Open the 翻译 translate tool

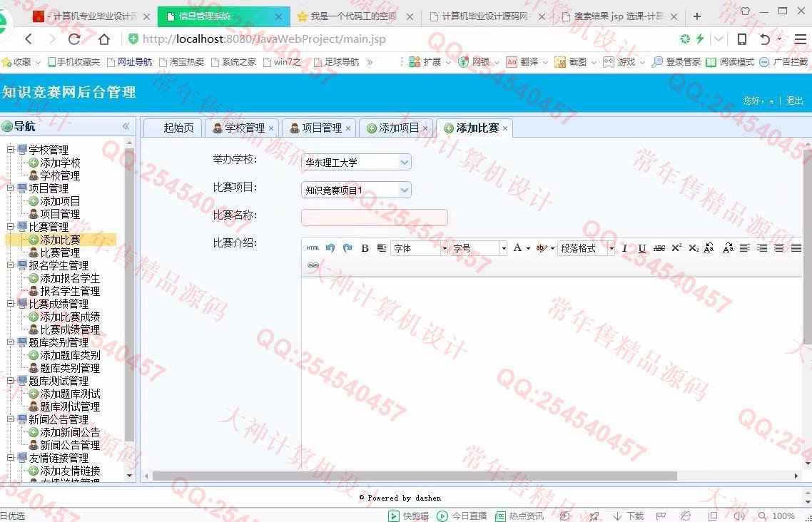click(x=522, y=62)
